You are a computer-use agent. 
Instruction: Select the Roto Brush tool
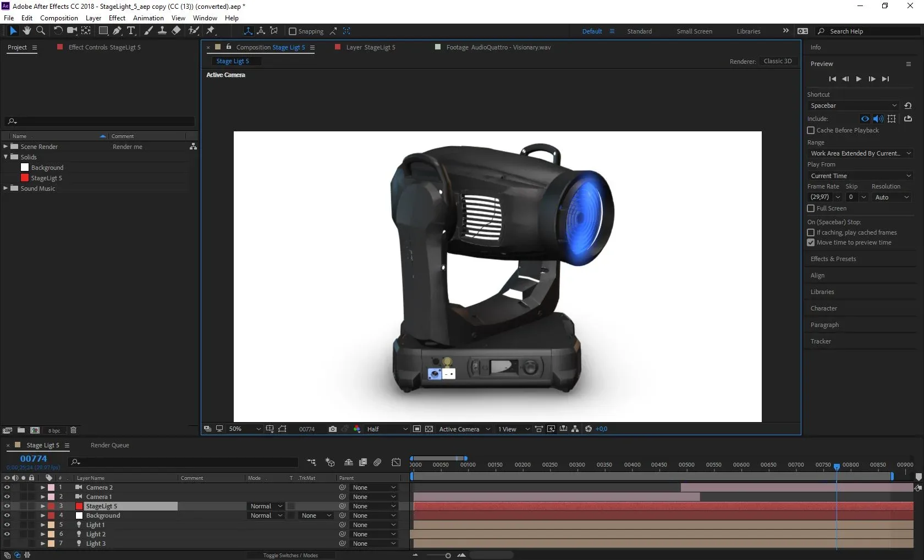(194, 31)
